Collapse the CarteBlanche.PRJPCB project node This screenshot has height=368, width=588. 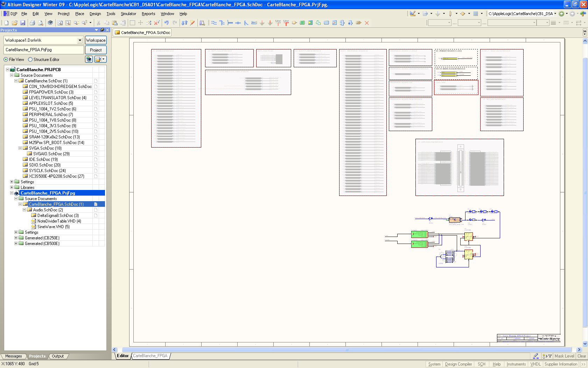[x=7, y=70]
